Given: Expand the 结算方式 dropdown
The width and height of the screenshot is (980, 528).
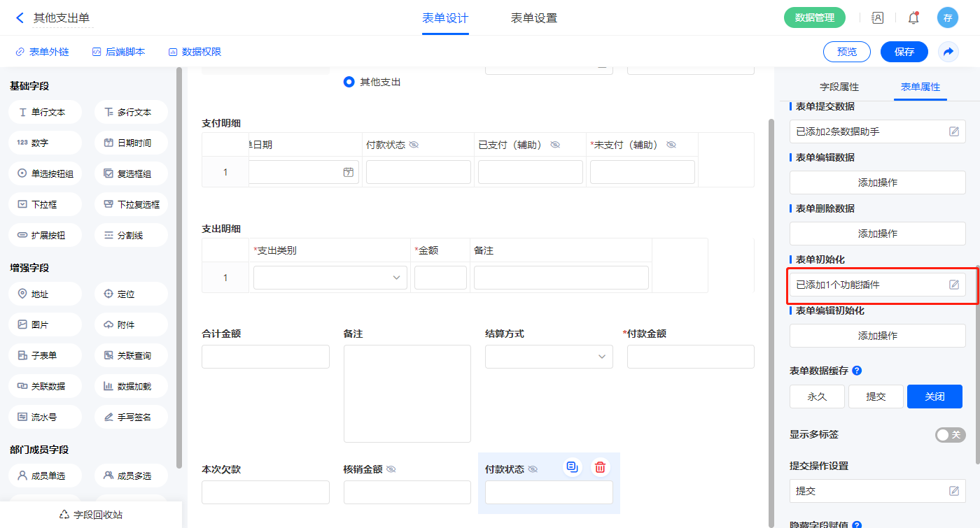Looking at the screenshot, I should click(548, 357).
